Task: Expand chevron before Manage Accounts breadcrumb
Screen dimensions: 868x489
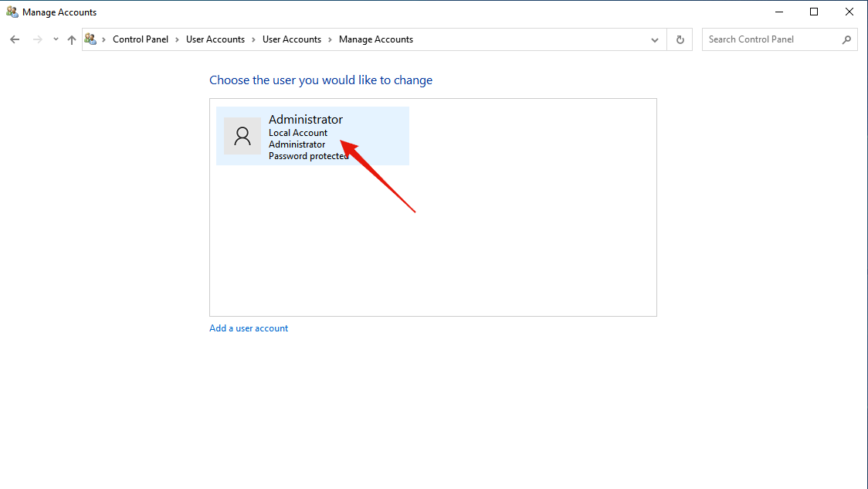Action: [330, 40]
